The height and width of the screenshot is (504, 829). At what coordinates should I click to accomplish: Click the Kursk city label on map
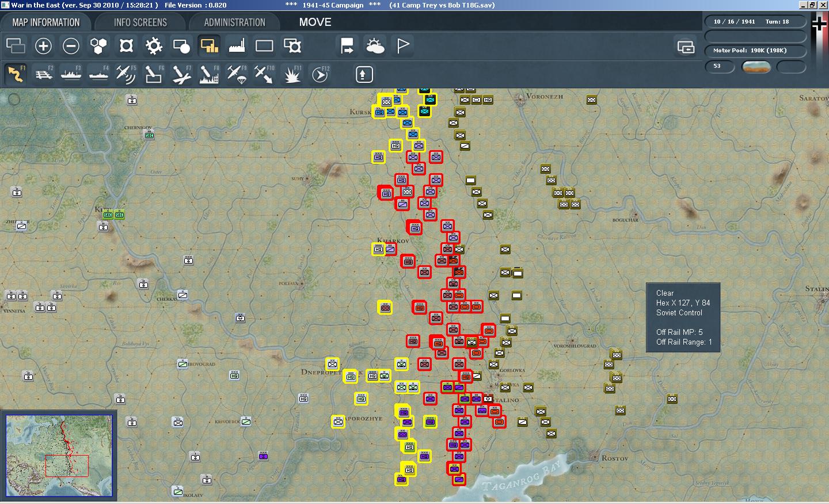tap(360, 112)
